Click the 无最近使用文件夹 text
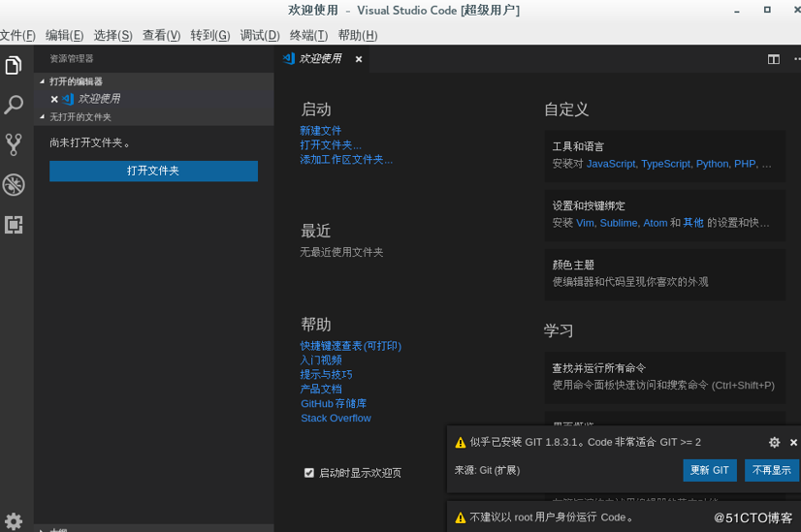801x532 pixels. (x=341, y=252)
